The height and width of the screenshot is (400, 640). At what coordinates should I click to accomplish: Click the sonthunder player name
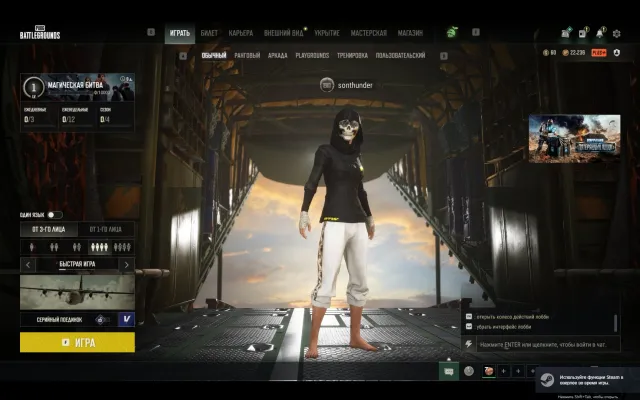355,85
